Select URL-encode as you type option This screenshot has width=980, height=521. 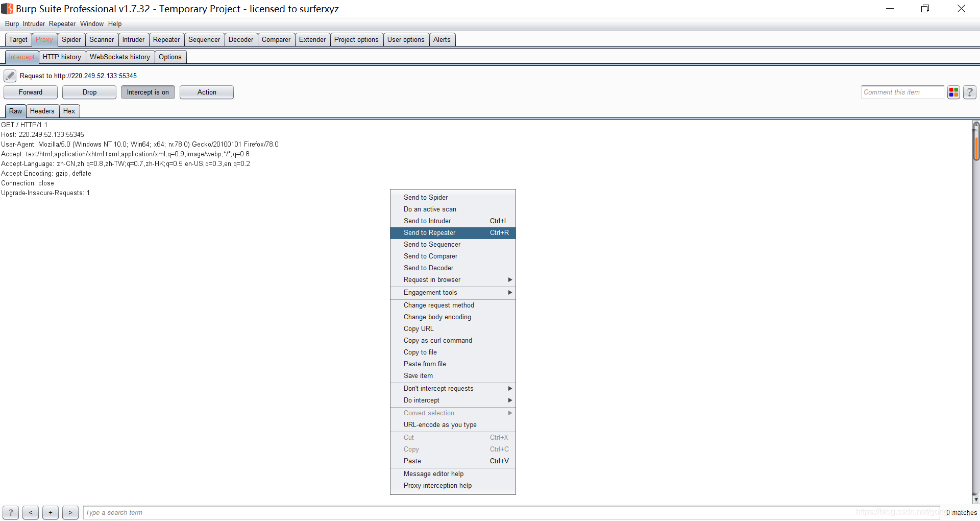coord(453,425)
